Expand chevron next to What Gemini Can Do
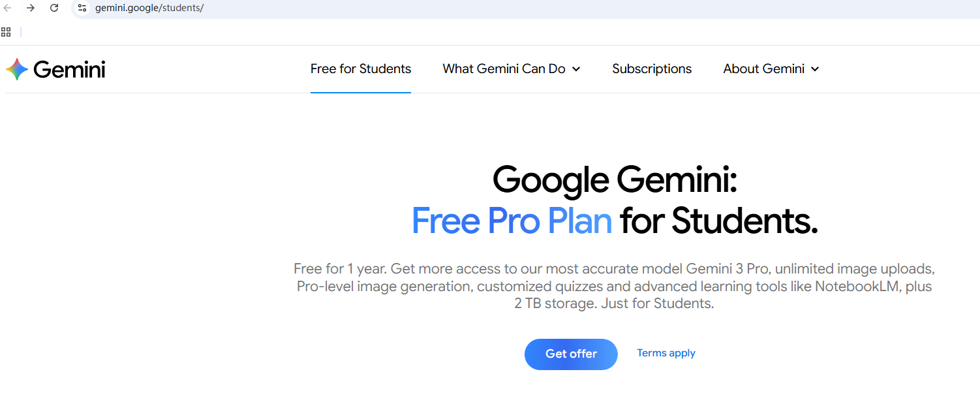 pos(576,69)
